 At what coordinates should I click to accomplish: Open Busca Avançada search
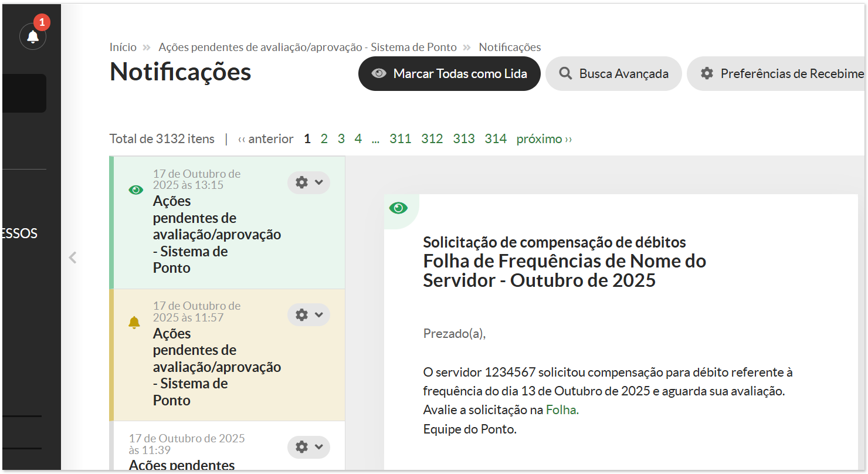[x=613, y=74]
